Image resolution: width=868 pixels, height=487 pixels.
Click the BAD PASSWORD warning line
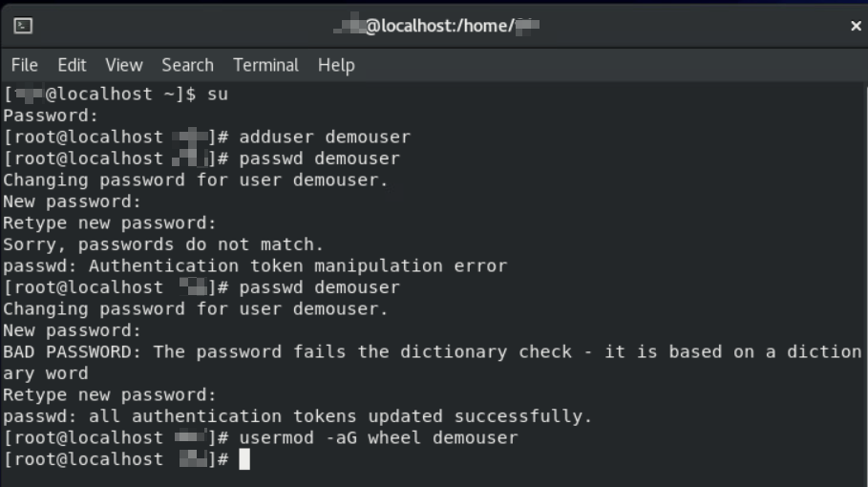coord(432,352)
